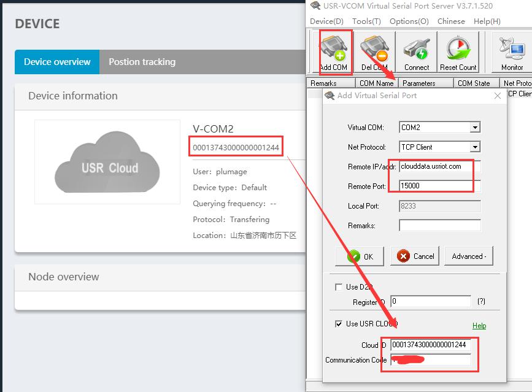Open the Virtual COM dropdown
The height and width of the screenshot is (392, 532).
(x=475, y=128)
